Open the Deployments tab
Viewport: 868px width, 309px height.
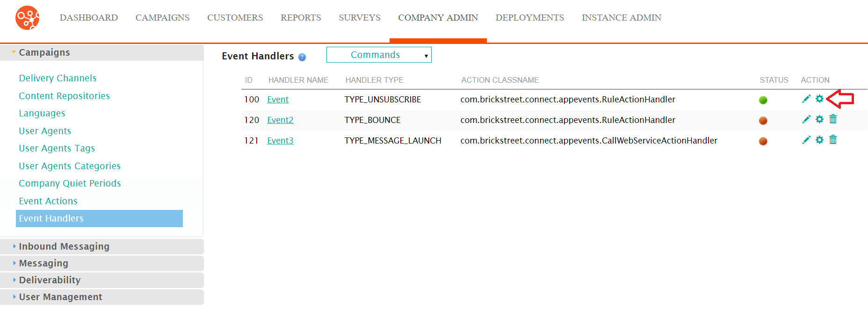point(530,18)
